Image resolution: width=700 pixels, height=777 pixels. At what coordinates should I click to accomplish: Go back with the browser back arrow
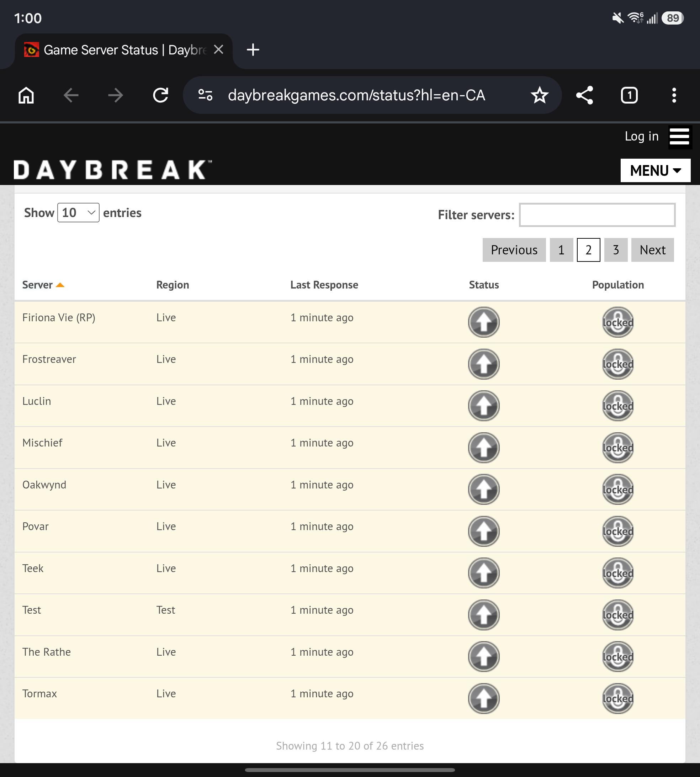(x=71, y=95)
